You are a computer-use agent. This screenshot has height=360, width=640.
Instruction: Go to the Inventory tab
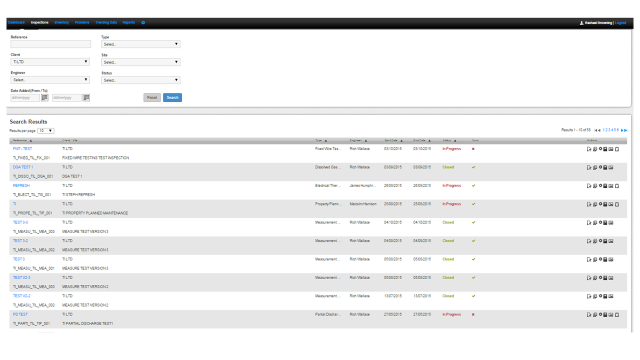coord(62,22)
